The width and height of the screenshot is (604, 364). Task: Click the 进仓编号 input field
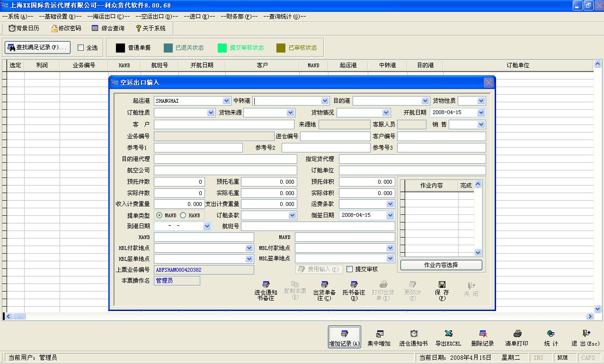coord(335,136)
